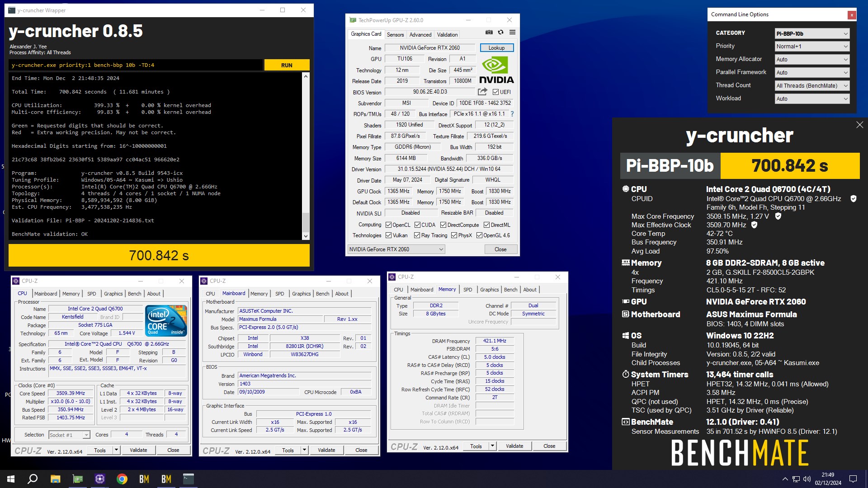
Task: Toggle Ray Tracing checkbox
Action: (417, 235)
